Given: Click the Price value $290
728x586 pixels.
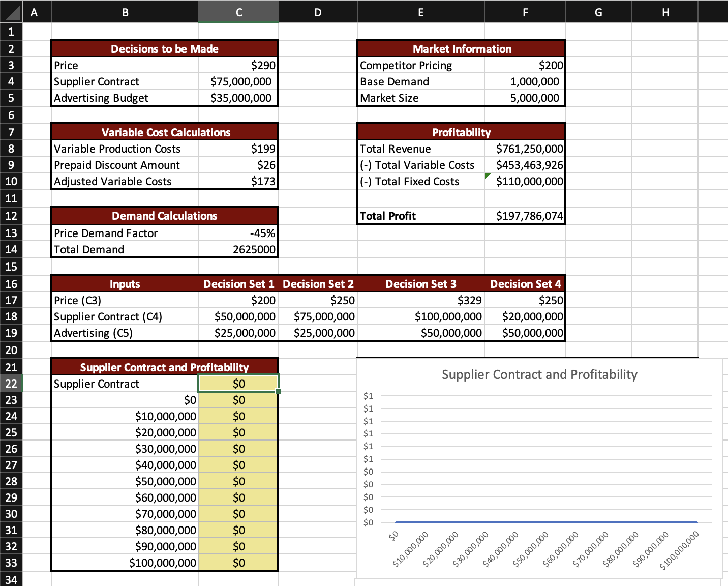Looking at the screenshot, I should [263, 65].
